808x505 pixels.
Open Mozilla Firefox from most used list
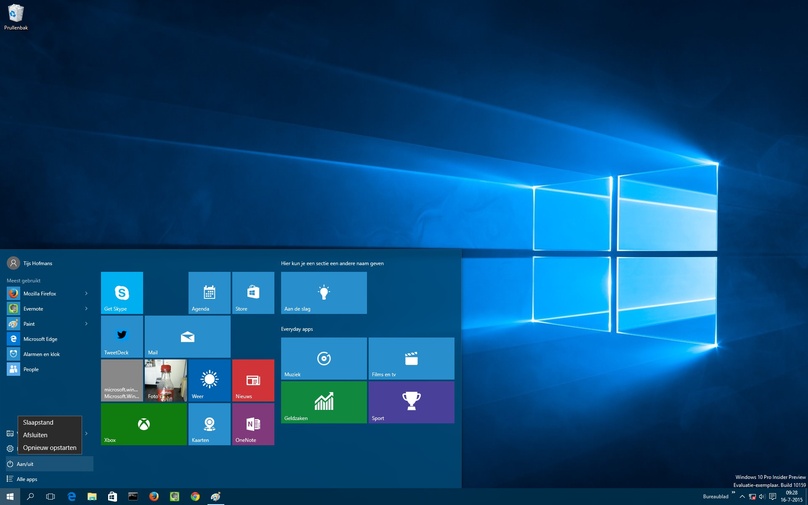pos(48,293)
